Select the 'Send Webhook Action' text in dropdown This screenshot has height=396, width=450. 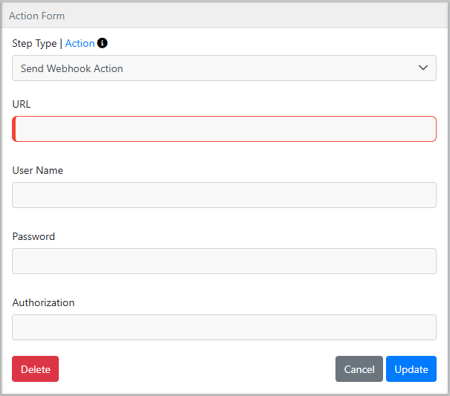point(72,68)
